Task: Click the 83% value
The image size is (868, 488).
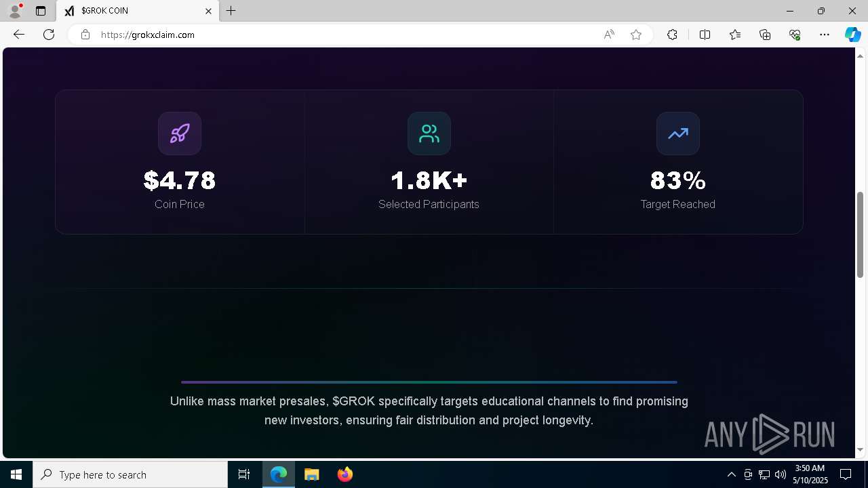Action: pos(678,180)
